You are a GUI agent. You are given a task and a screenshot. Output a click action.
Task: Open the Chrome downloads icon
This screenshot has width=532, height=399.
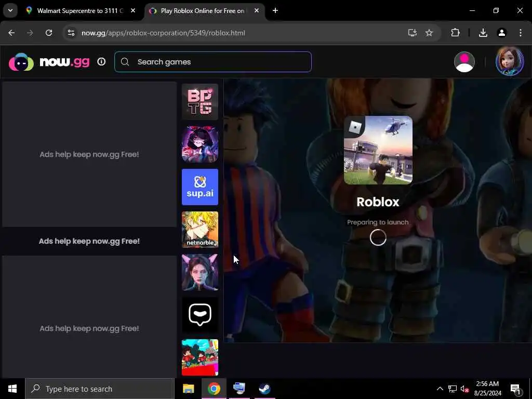pyautogui.click(x=483, y=33)
